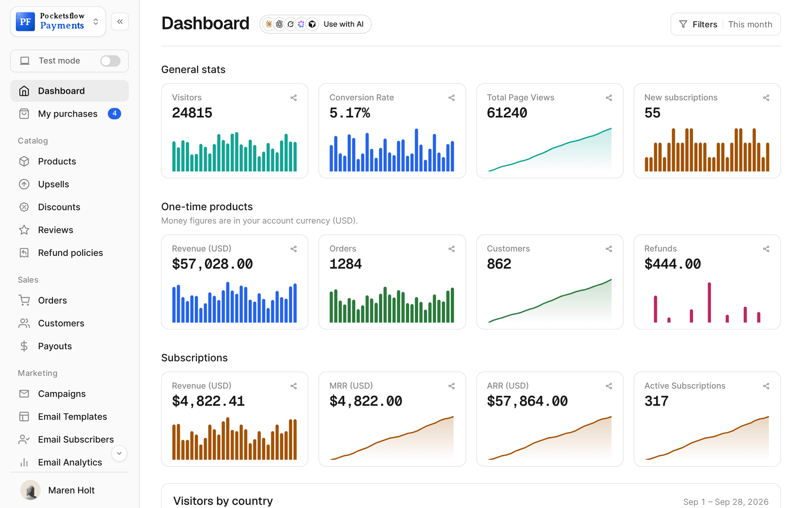Share the MRR (USD) card
This screenshot has width=812, height=508.
(451, 386)
